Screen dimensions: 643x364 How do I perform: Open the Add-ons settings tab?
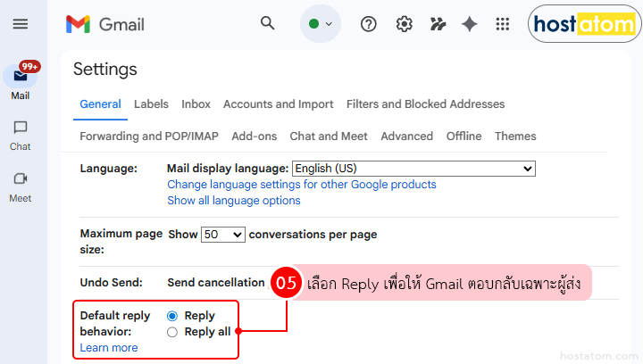coord(254,136)
